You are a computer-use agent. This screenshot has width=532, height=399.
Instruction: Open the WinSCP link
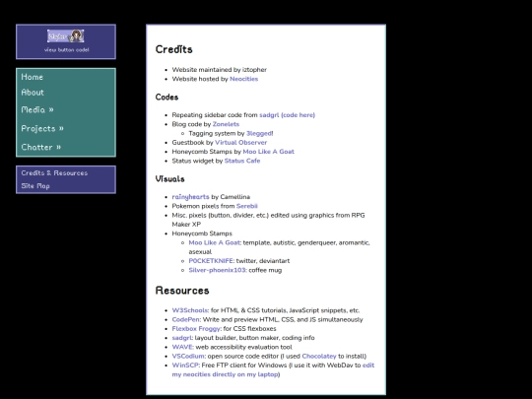pyautogui.click(x=185, y=366)
